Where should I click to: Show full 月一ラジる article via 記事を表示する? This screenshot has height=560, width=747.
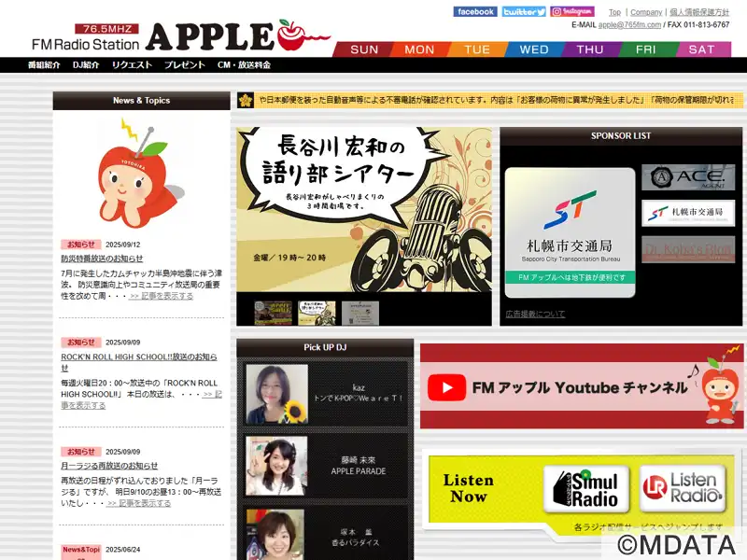click(138, 503)
